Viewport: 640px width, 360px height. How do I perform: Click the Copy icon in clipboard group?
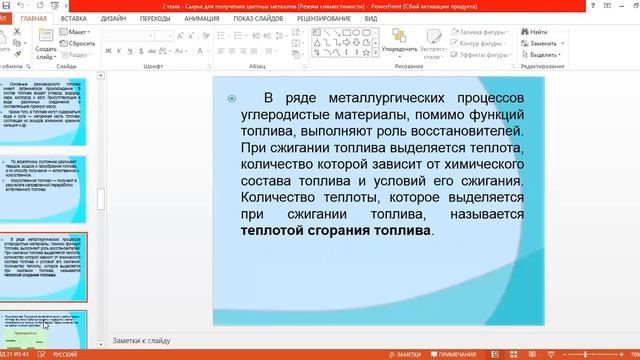point(17,43)
